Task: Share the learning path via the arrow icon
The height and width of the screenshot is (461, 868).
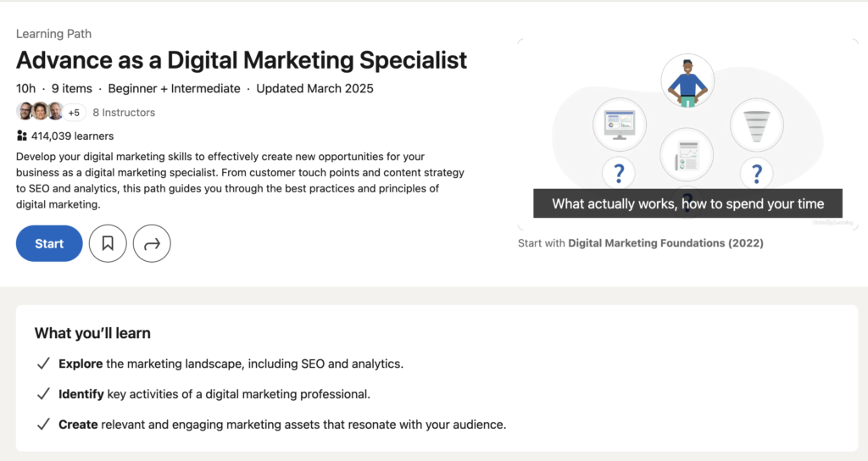Action: point(153,244)
